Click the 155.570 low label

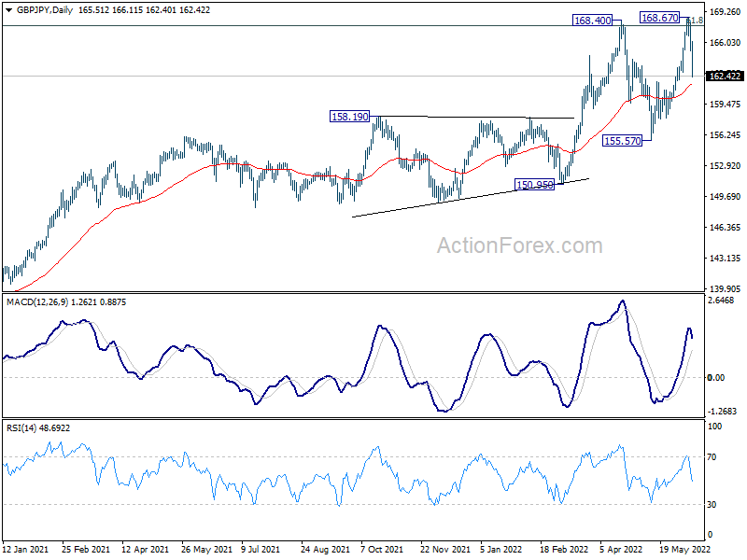point(622,141)
